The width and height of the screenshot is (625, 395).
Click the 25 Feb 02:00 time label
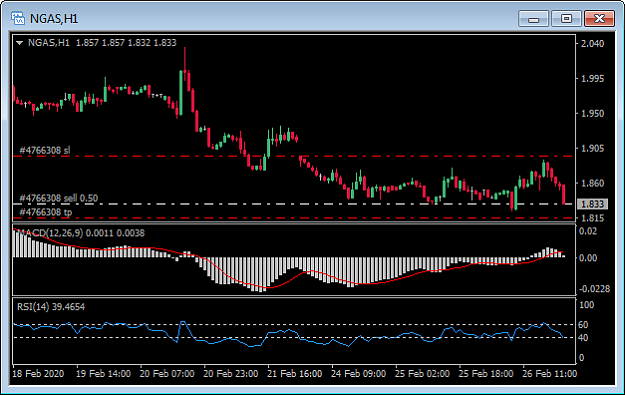422,374
